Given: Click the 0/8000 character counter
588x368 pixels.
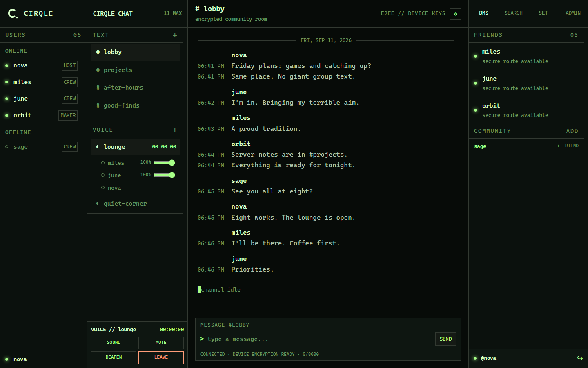Looking at the screenshot, I should [x=311, y=355].
